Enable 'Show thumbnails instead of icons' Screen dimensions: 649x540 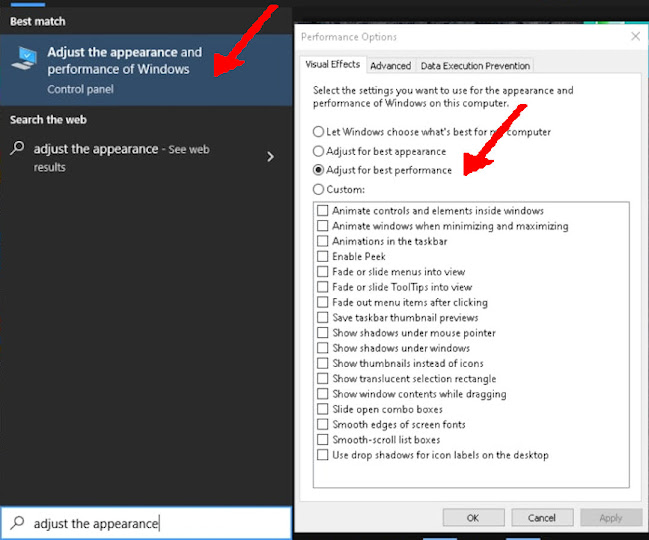tap(322, 364)
